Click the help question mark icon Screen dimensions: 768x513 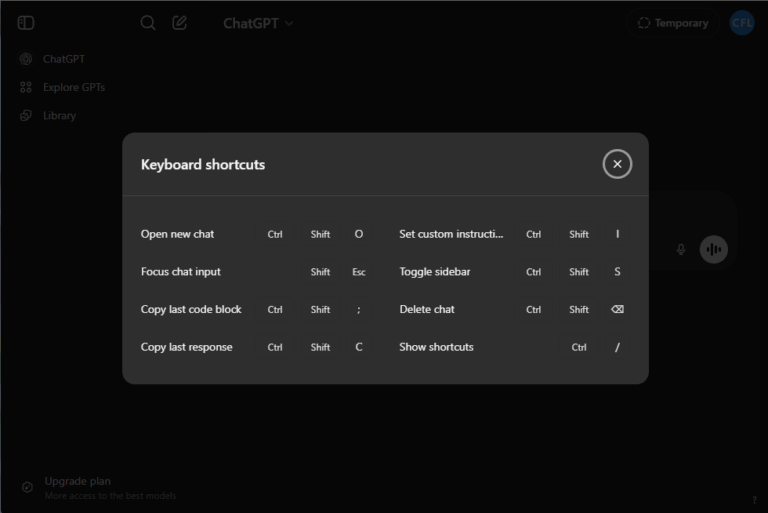[754, 500]
